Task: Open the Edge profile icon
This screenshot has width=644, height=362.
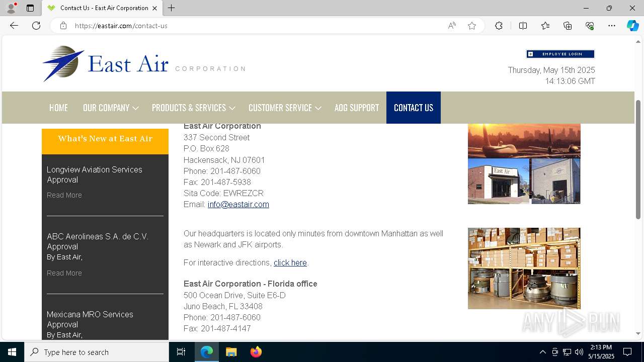Action: click(11, 8)
